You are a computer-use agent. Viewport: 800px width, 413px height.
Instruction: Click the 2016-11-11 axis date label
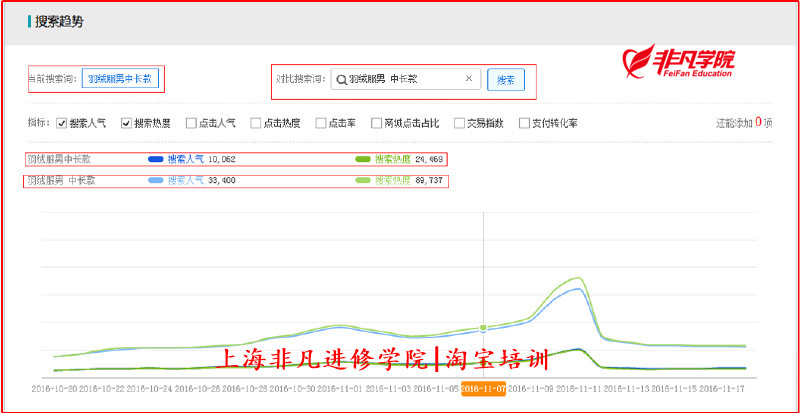[x=579, y=388]
